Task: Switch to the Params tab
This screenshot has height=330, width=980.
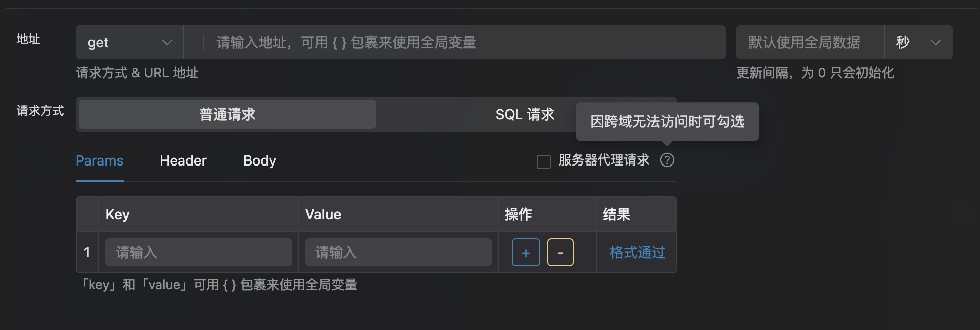Action: click(99, 161)
